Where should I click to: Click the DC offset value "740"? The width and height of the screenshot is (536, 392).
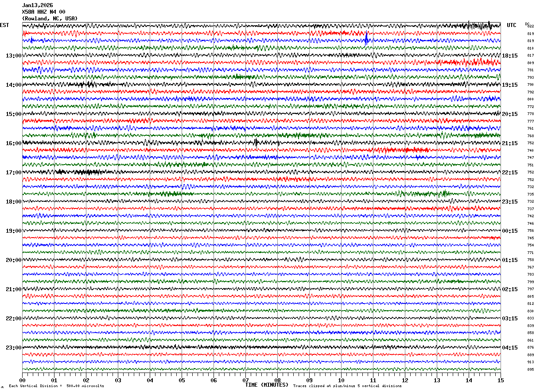tap(530, 150)
